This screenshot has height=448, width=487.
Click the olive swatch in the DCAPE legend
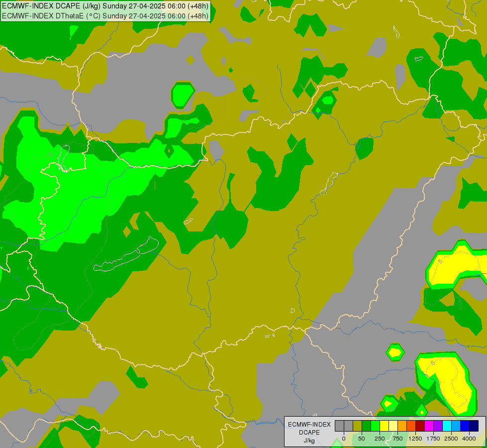tap(358, 426)
